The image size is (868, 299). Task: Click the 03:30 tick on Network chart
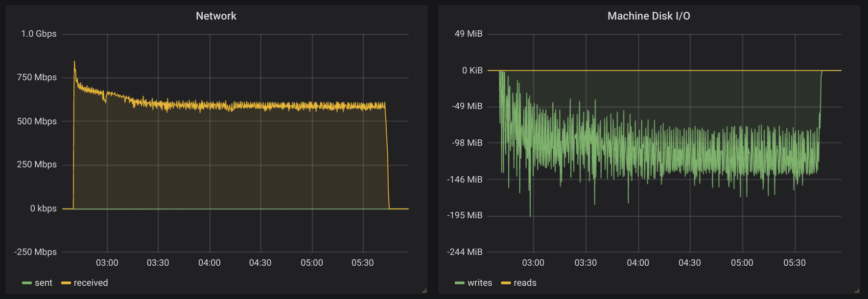click(158, 263)
